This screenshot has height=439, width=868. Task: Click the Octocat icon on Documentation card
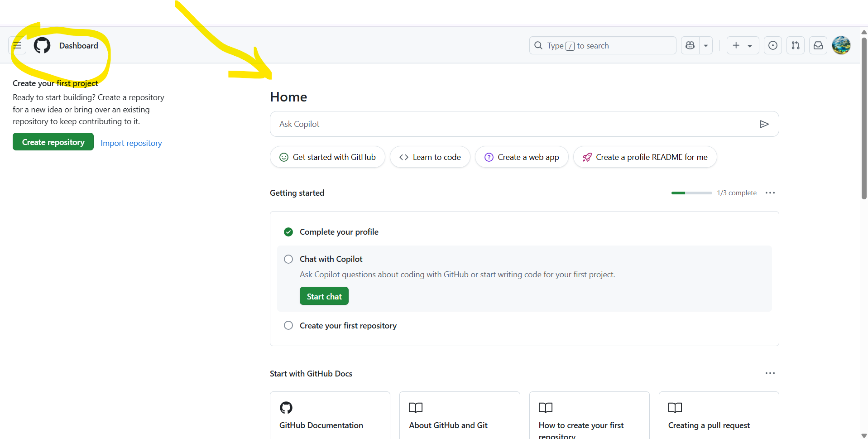tap(286, 408)
